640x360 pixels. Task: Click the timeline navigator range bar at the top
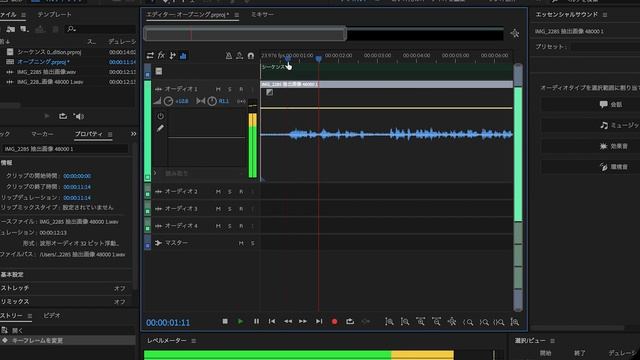[x=245, y=34]
